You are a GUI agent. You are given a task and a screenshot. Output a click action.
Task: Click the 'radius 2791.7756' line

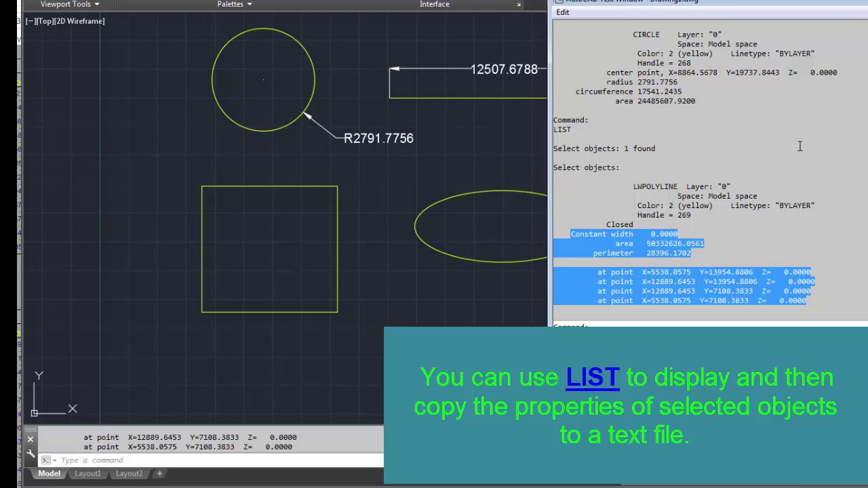(x=642, y=82)
